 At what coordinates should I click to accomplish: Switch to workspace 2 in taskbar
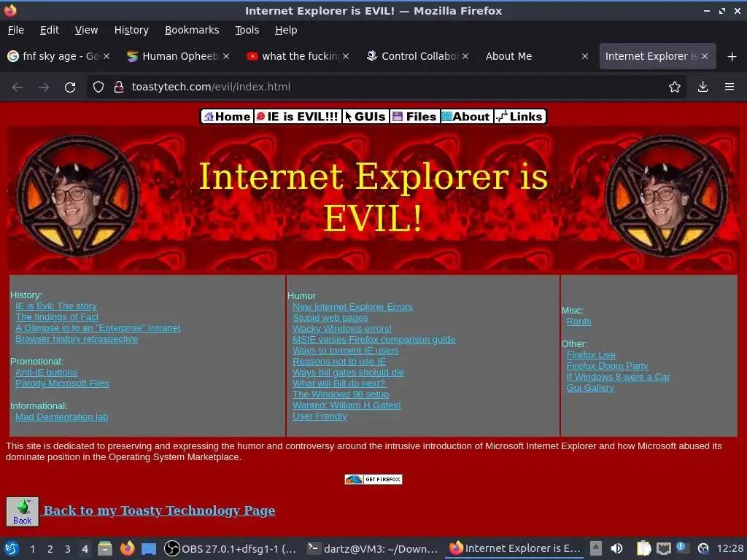pyautogui.click(x=50, y=549)
